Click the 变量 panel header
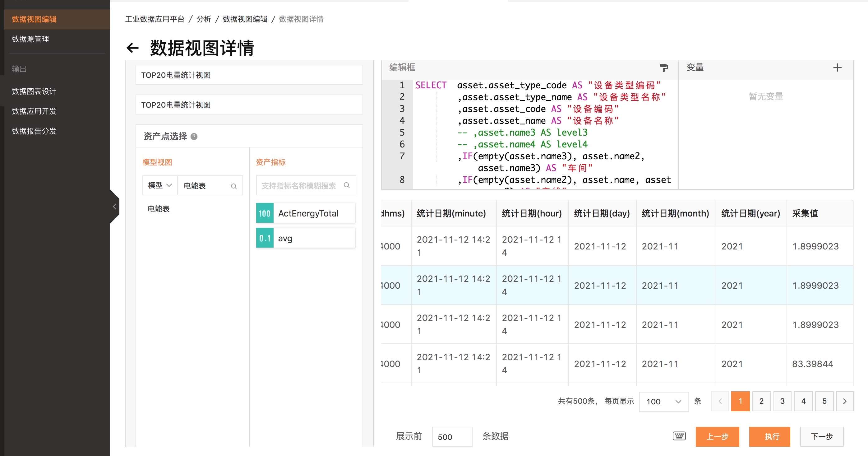Image resolution: width=868 pixels, height=456 pixels. (x=695, y=67)
